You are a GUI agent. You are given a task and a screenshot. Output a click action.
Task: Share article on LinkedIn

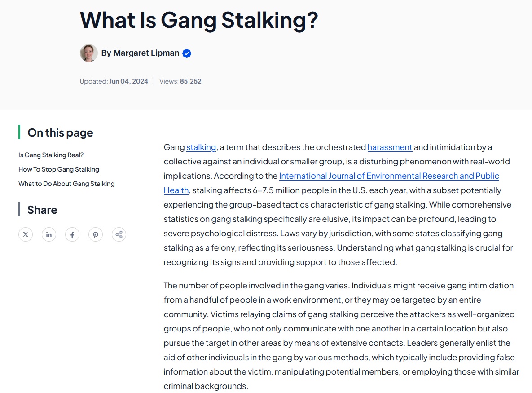click(49, 234)
